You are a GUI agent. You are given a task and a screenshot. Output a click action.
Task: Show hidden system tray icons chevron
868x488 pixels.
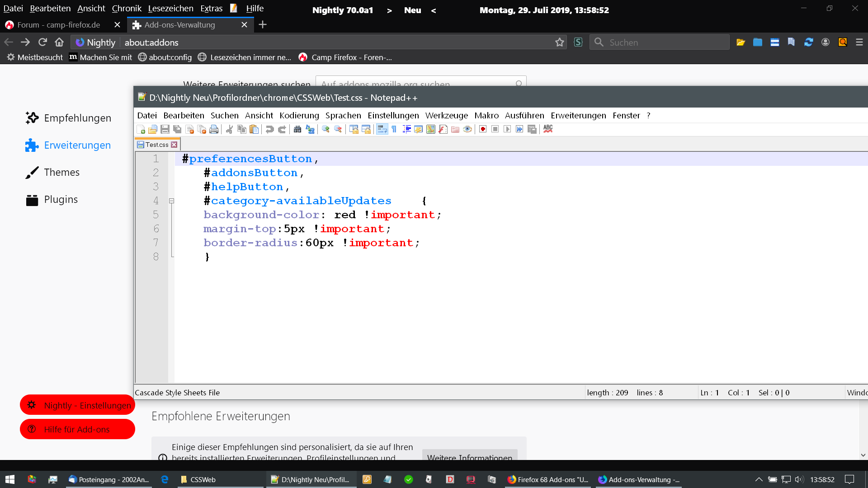(x=759, y=479)
